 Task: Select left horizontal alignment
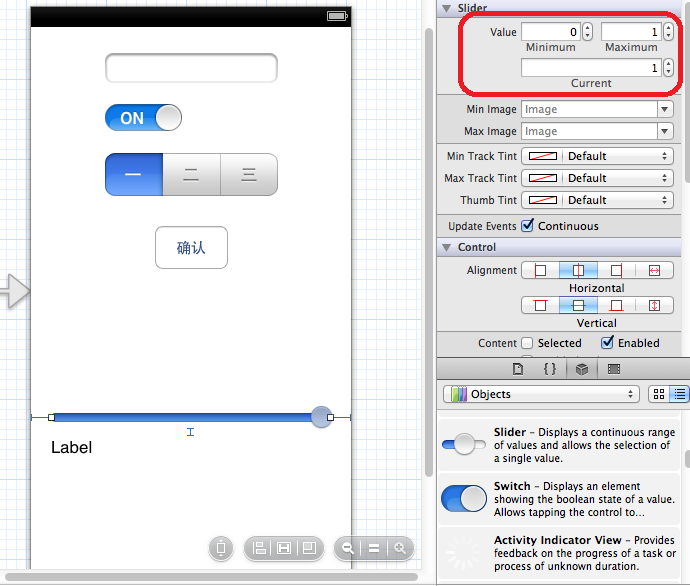coord(540,270)
